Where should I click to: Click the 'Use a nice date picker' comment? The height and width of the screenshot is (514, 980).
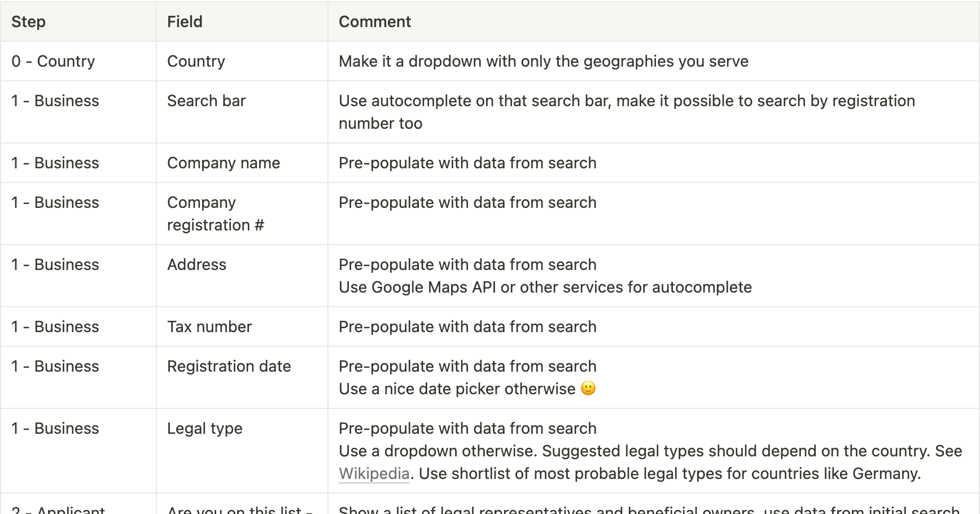457,389
